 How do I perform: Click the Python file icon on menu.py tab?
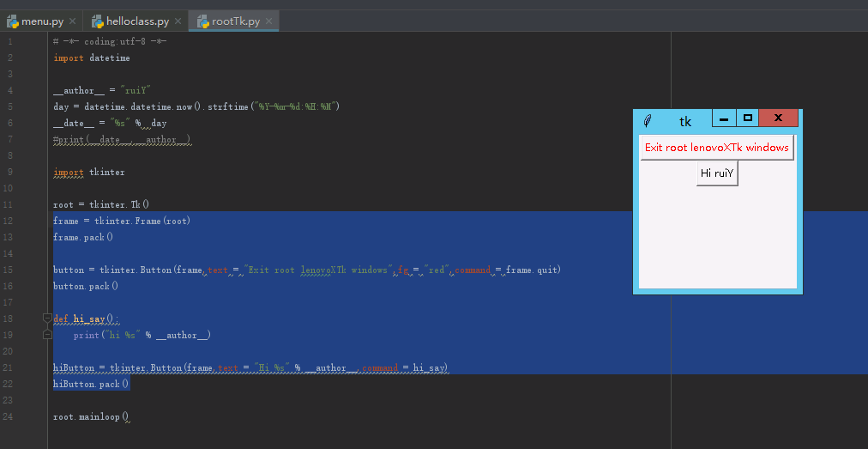13,21
